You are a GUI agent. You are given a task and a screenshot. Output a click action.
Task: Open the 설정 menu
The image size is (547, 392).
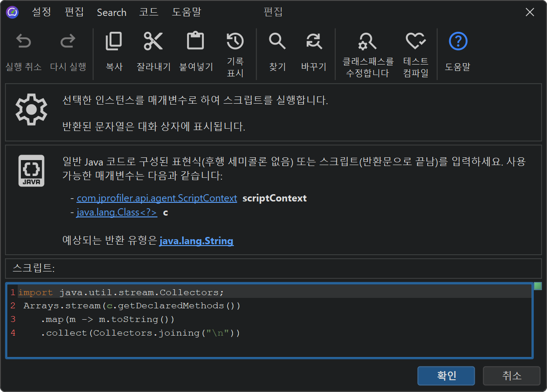click(x=41, y=12)
